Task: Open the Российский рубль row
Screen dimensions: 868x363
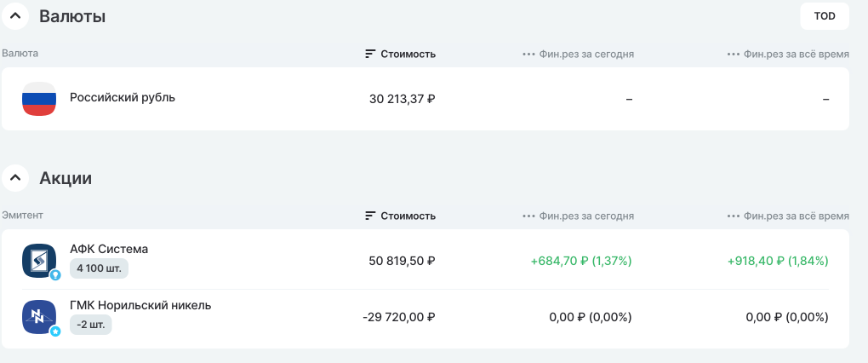Action: pos(123,97)
